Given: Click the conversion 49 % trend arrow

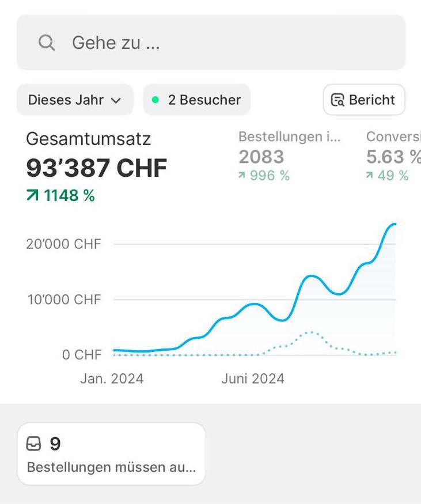Looking at the screenshot, I should click(x=369, y=176).
